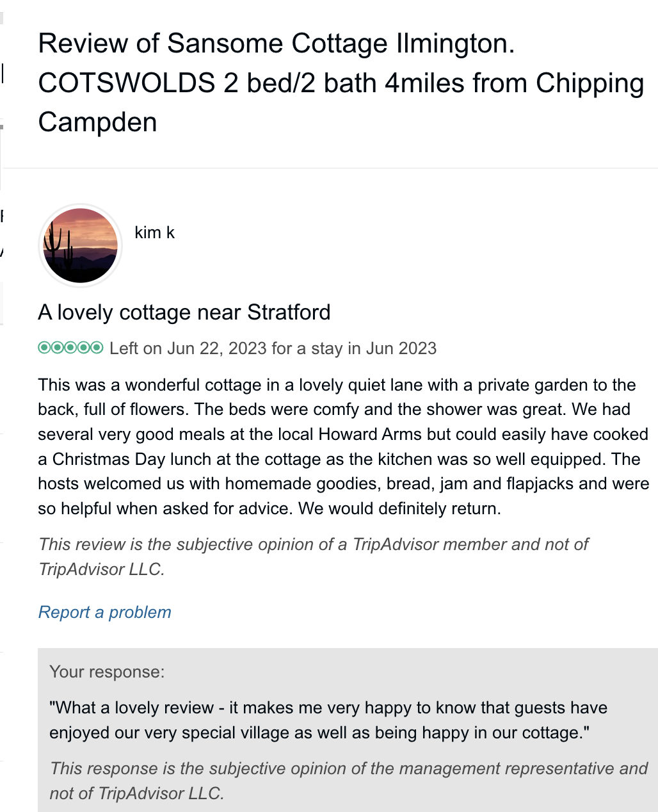Click the review body paragraph text

click(x=343, y=447)
